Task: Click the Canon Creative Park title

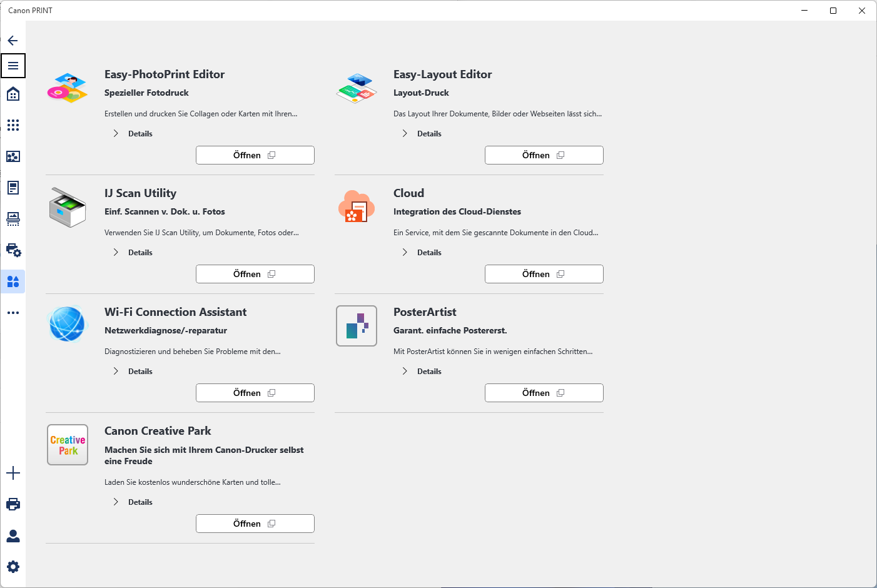Action: [158, 431]
